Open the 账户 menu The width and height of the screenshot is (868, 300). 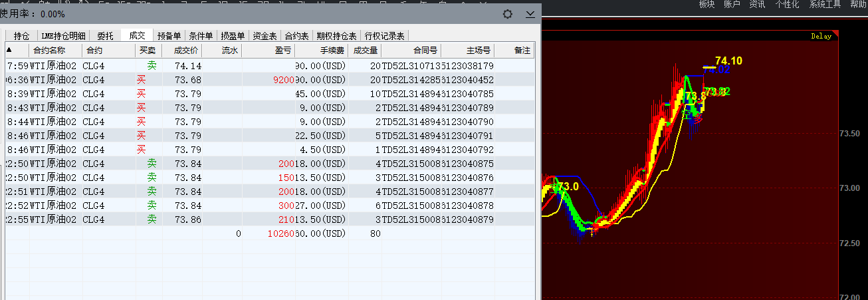(x=732, y=5)
